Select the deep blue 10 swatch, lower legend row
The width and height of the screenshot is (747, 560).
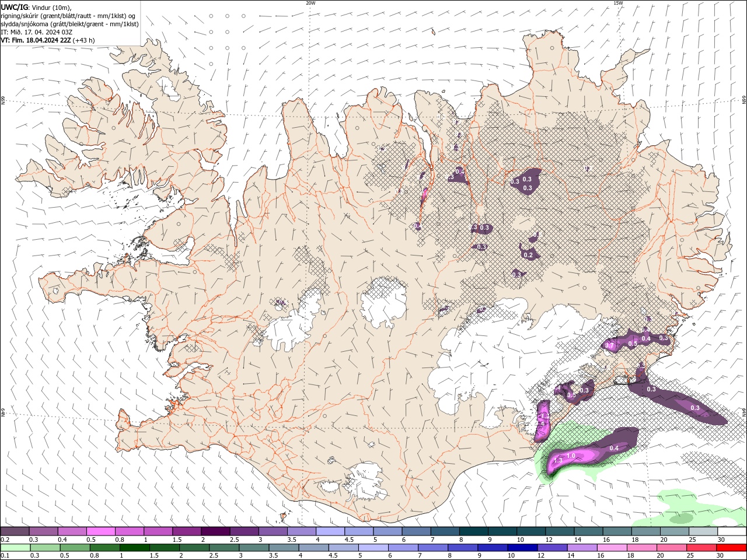[522, 548]
